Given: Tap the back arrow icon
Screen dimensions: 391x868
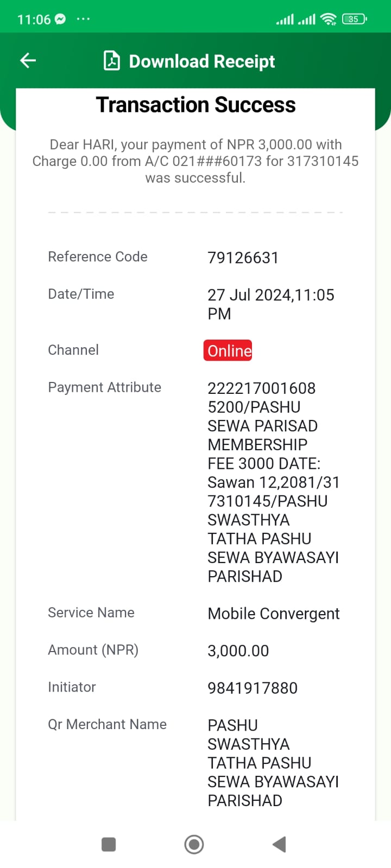Looking at the screenshot, I should (28, 61).
